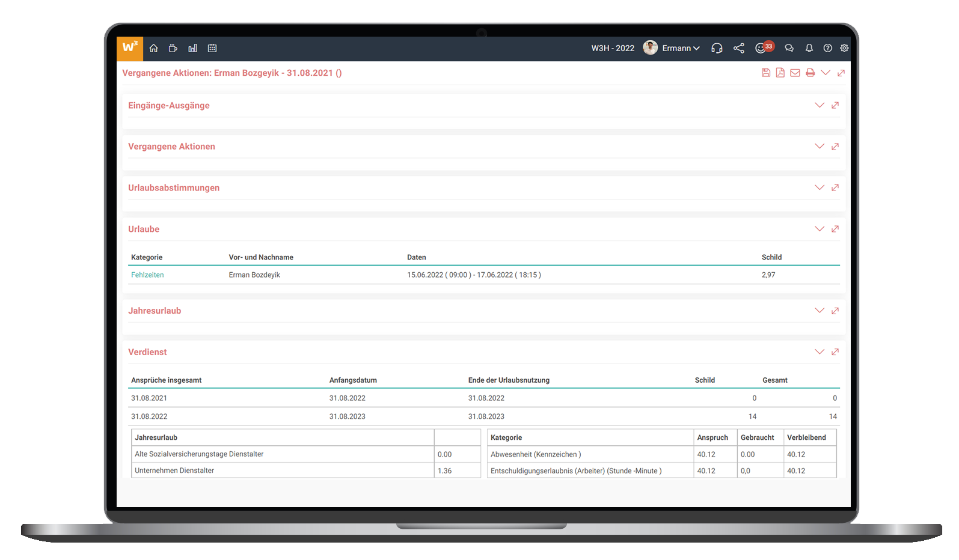Open the Ermann user dropdown
959x560 pixels.
(x=681, y=48)
